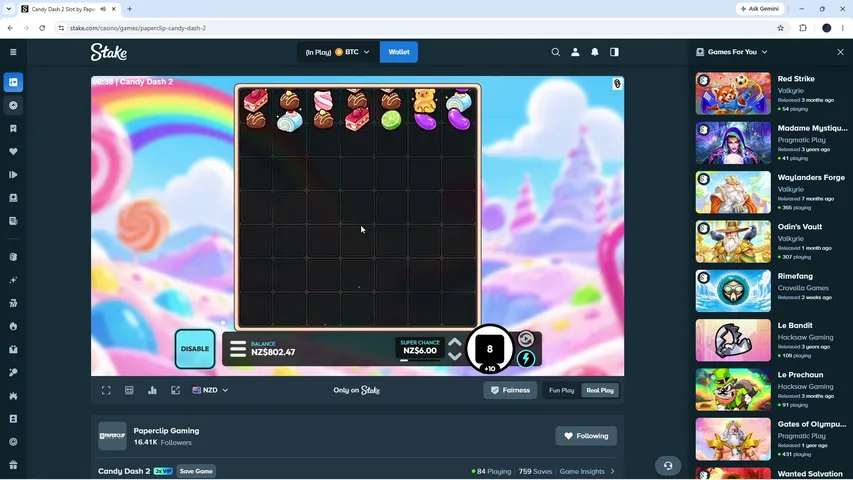
Task: Open the hamburger sidebar menu
Action: click(x=13, y=52)
